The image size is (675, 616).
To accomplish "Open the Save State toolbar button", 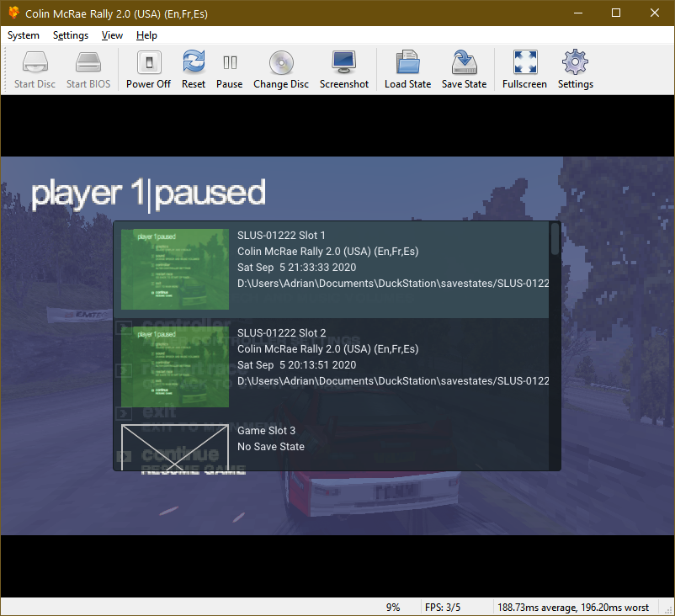I will click(x=464, y=70).
